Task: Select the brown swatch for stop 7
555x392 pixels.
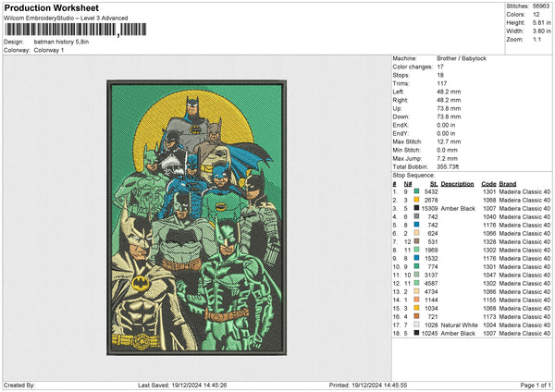Action: click(x=416, y=241)
